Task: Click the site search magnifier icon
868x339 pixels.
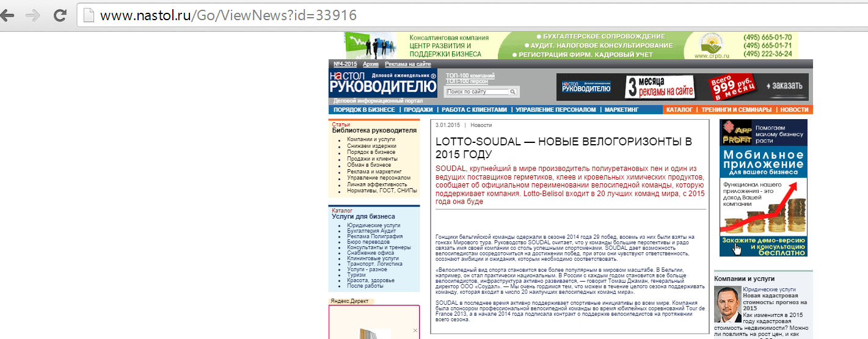Action: click(x=513, y=92)
